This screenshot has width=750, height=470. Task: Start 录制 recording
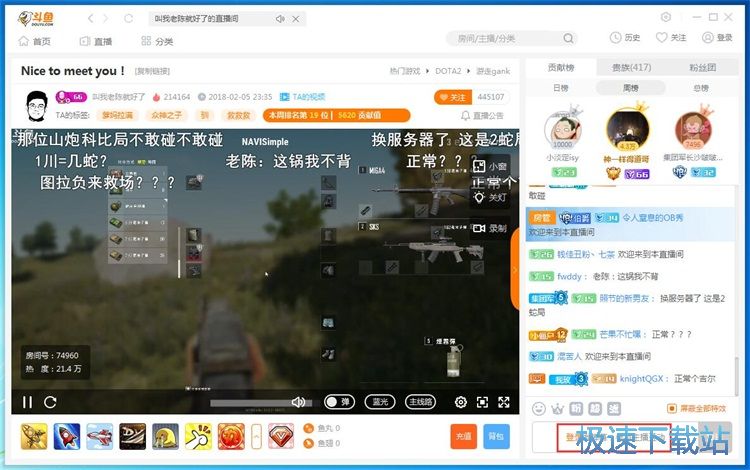coord(490,228)
